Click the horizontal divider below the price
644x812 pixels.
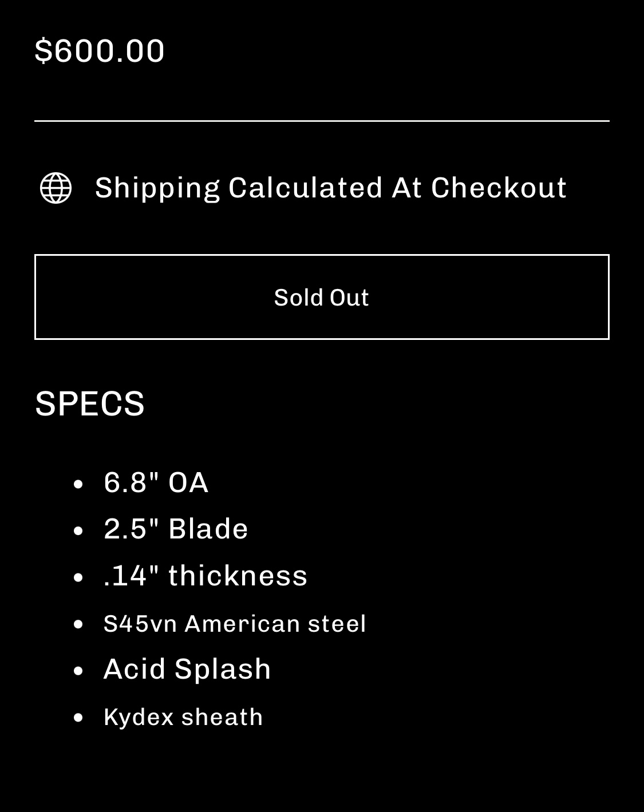pyautogui.click(x=322, y=121)
